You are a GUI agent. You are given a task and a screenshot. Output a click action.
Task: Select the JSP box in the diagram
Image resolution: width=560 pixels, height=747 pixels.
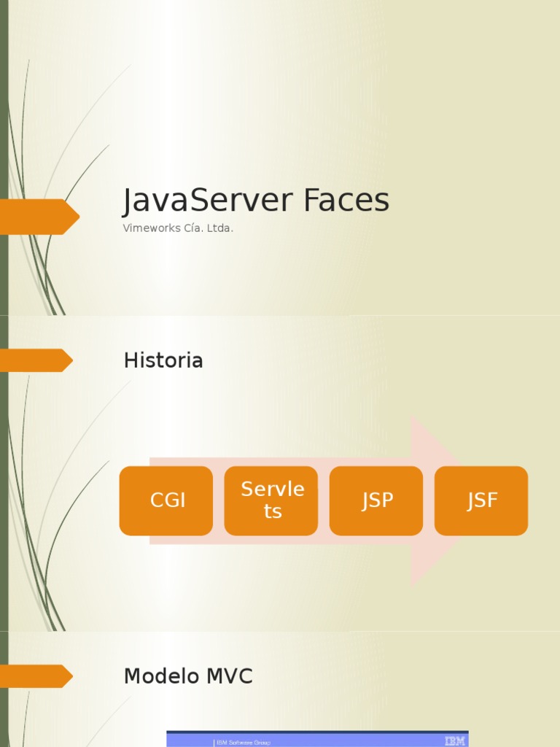point(376,500)
